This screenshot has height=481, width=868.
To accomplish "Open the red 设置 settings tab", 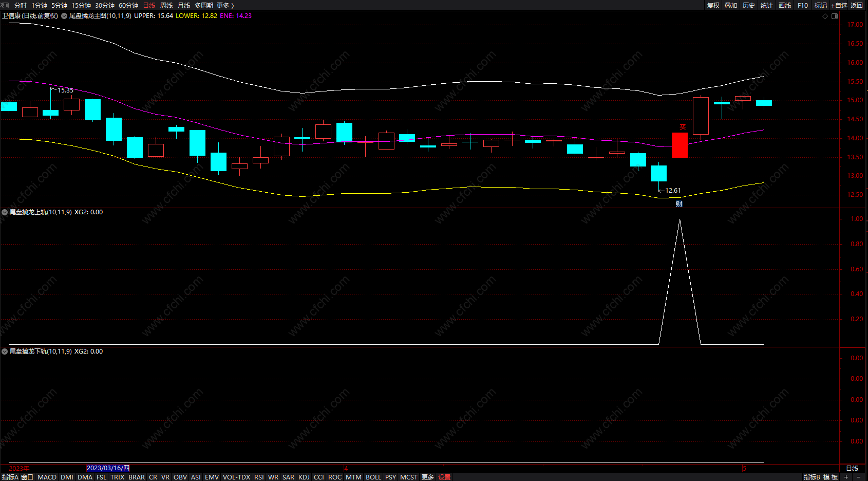I will tap(444, 477).
